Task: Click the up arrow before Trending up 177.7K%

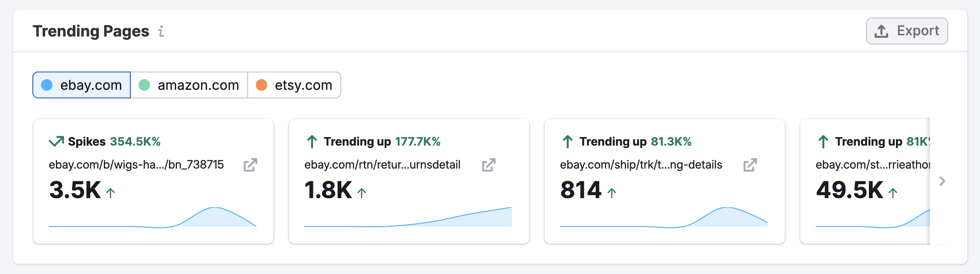Action: 312,142
